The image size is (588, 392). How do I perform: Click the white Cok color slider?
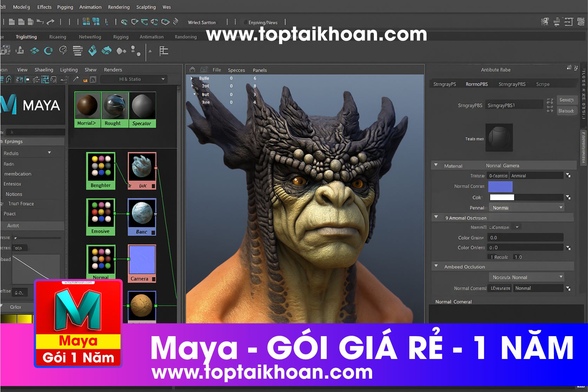point(502,197)
